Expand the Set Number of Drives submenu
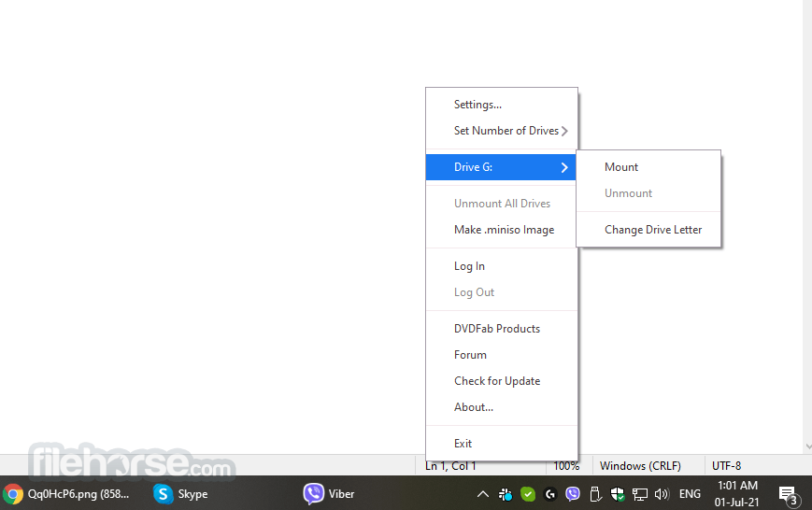Image resolution: width=812 pixels, height=510 pixels. point(501,131)
